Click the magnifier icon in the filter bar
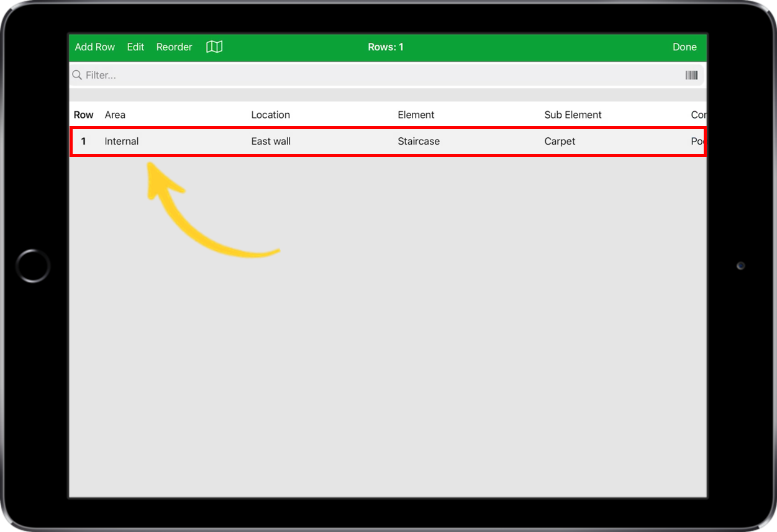Screen dimensions: 777x532 coord(76,74)
